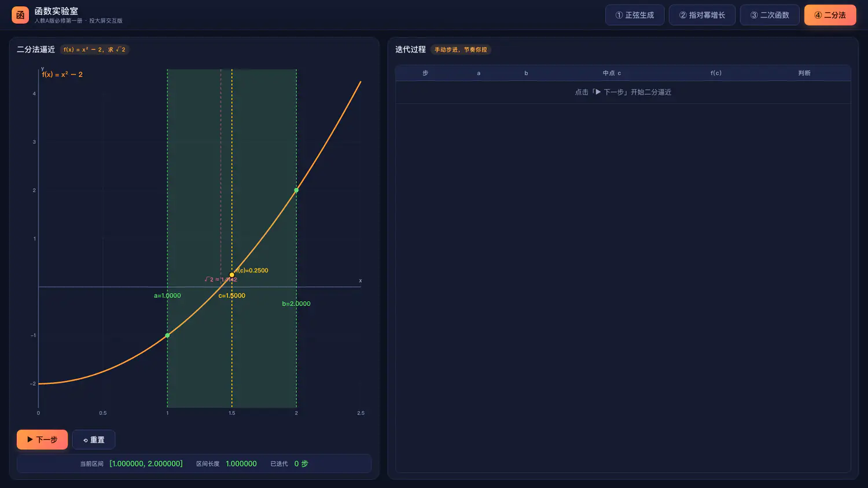Click the b=2.0000 label on graph
The image size is (868, 488).
(296, 304)
